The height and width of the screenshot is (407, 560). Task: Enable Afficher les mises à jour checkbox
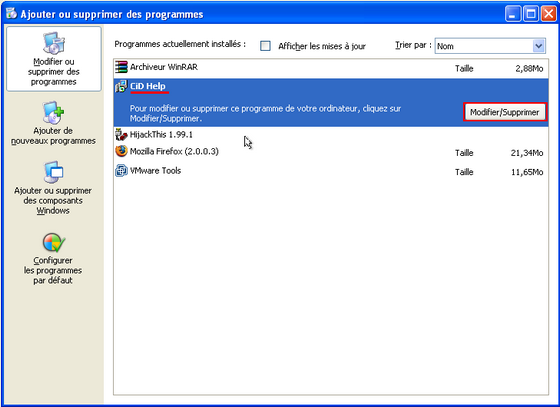(265, 46)
